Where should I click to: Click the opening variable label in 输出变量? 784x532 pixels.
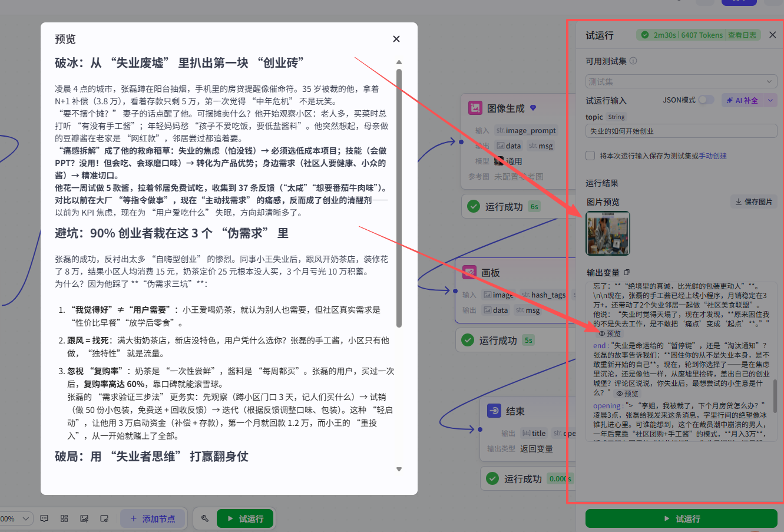pos(608,405)
